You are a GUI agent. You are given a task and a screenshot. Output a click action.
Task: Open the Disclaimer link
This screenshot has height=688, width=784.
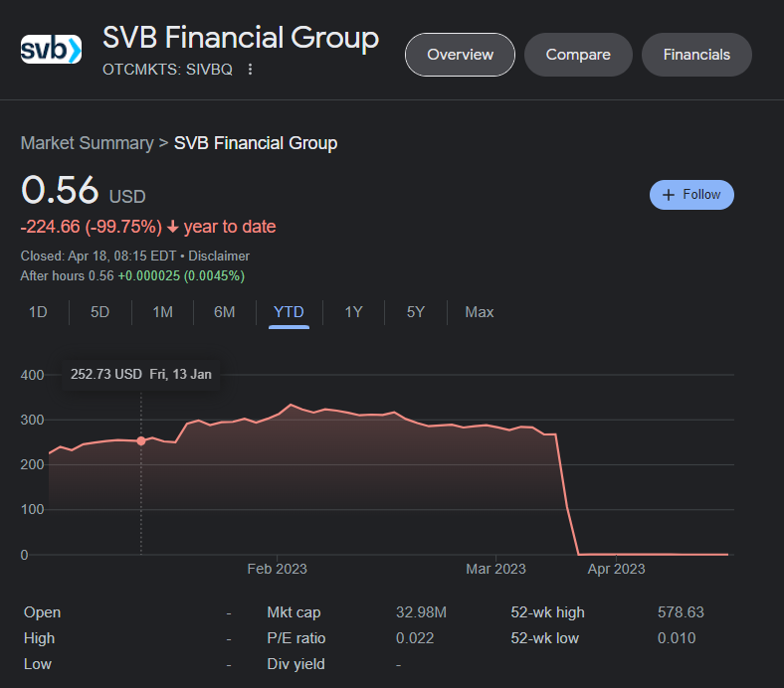pos(219,256)
